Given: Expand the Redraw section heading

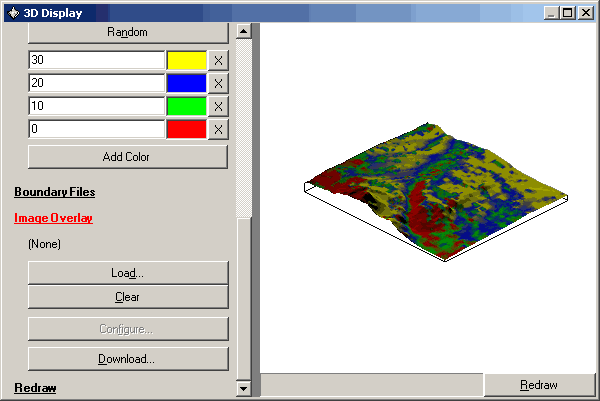Looking at the screenshot, I should click(x=35, y=388).
